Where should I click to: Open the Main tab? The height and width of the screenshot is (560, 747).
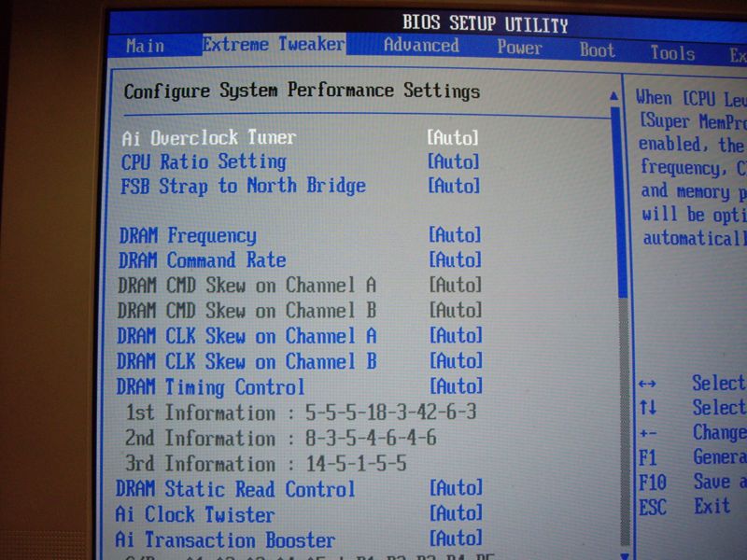pyautogui.click(x=145, y=46)
